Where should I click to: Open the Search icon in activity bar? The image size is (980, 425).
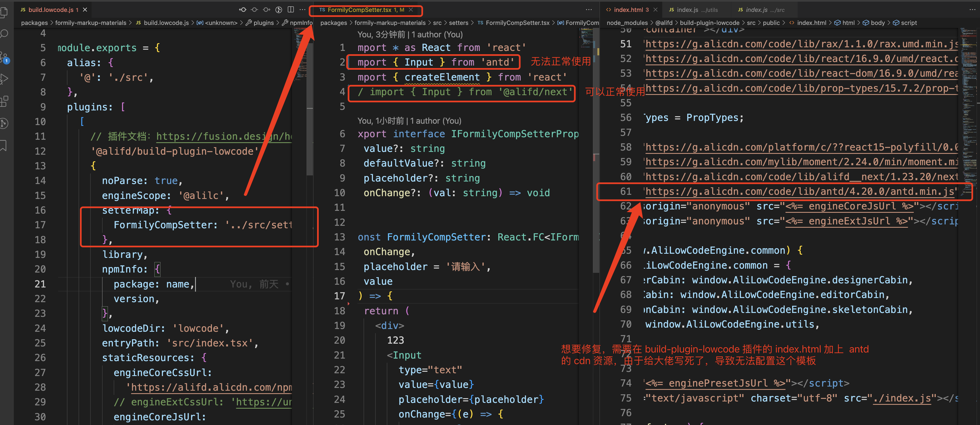[x=4, y=34]
